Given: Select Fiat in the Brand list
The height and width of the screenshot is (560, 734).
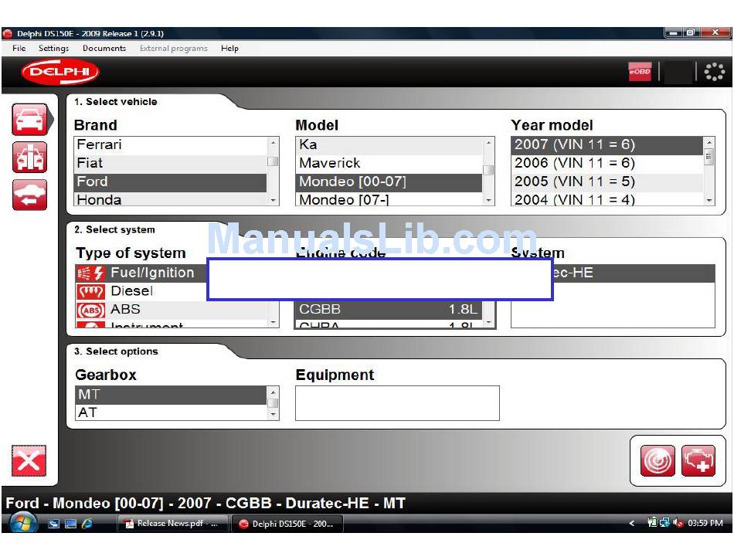Looking at the screenshot, I should [x=171, y=163].
